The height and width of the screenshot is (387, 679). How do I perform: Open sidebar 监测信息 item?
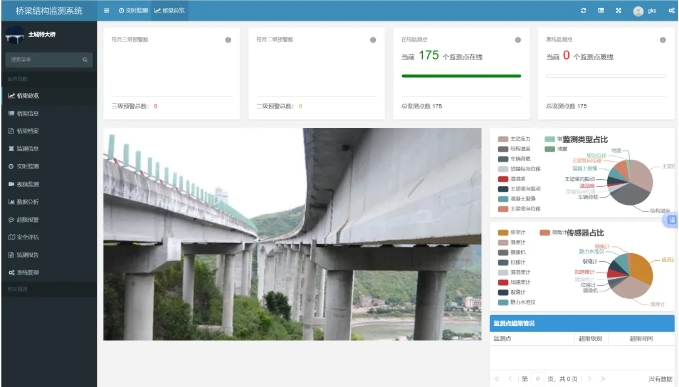(49, 148)
